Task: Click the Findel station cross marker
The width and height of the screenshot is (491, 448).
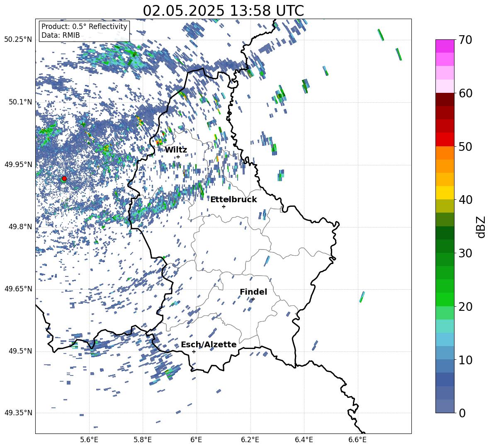Action: [253, 299]
